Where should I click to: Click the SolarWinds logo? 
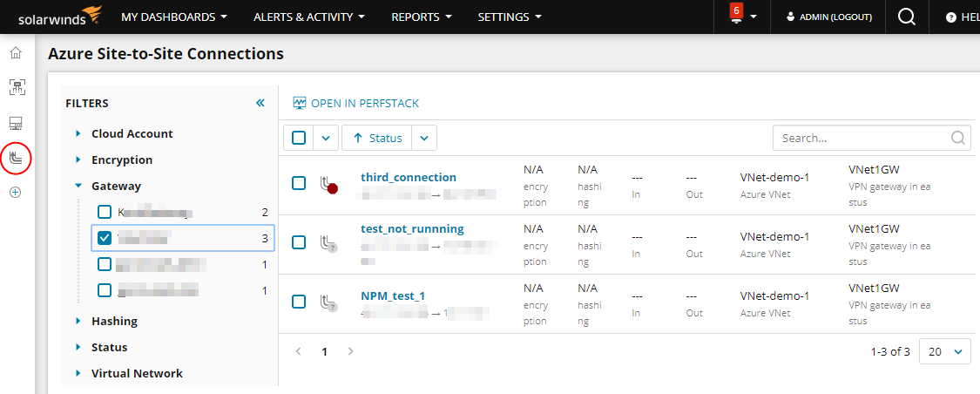point(59,17)
